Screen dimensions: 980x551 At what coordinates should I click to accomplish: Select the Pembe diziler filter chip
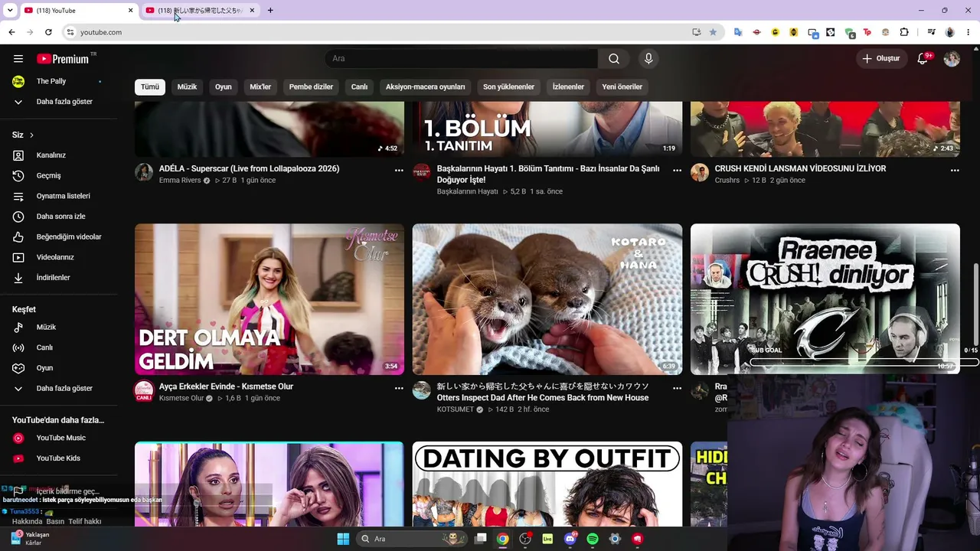point(311,87)
